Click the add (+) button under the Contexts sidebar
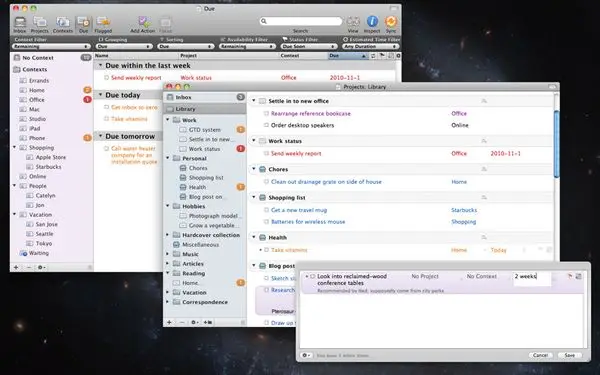This screenshot has height=375, width=600. pyautogui.click(x=16, y=267)
